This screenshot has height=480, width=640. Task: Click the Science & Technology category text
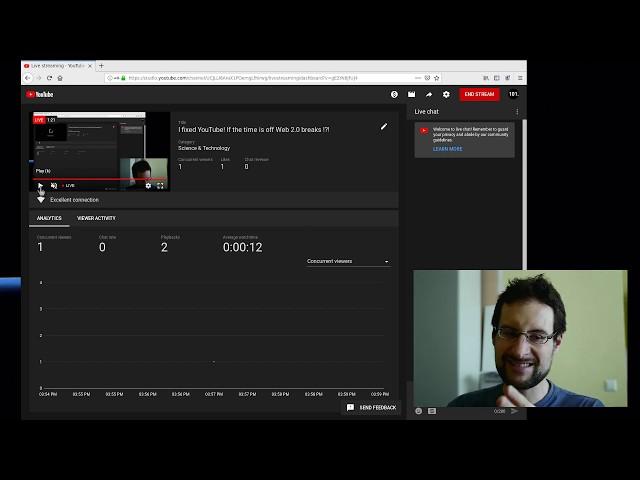click(204, 148)
